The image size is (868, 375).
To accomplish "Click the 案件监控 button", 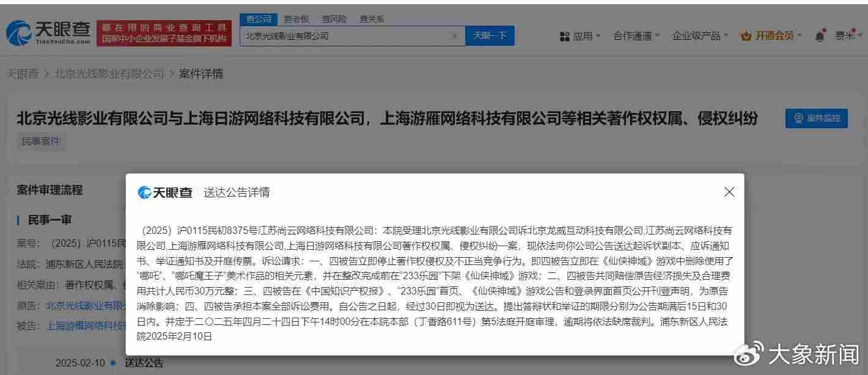I will coord(817,118).
